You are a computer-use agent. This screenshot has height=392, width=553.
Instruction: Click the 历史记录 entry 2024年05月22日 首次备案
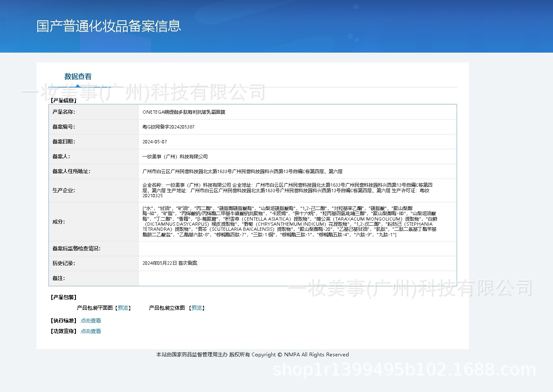tap(170, 263)
